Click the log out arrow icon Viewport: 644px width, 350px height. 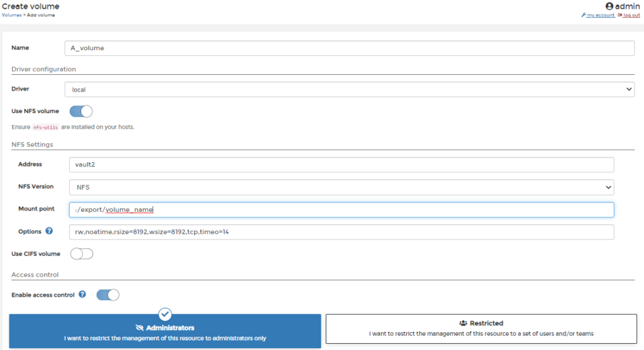pos(619,15)
